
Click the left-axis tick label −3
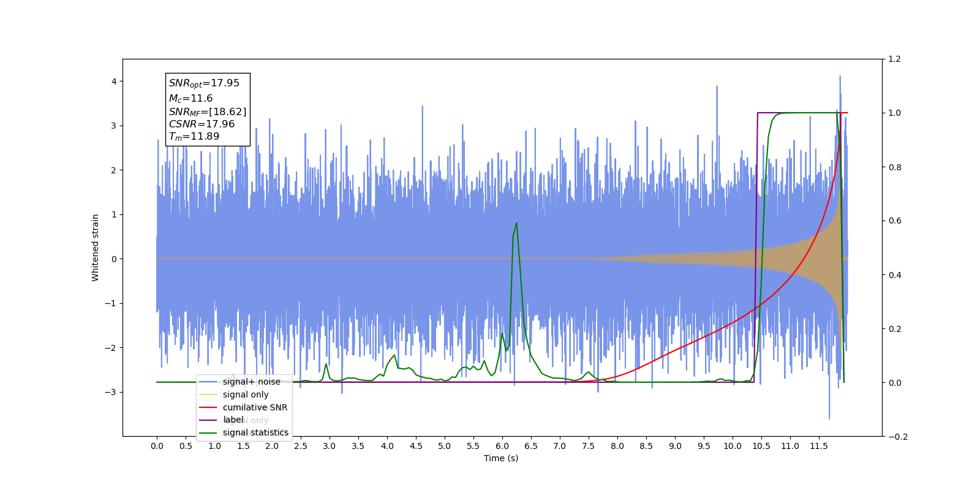[x=111, y=392]
